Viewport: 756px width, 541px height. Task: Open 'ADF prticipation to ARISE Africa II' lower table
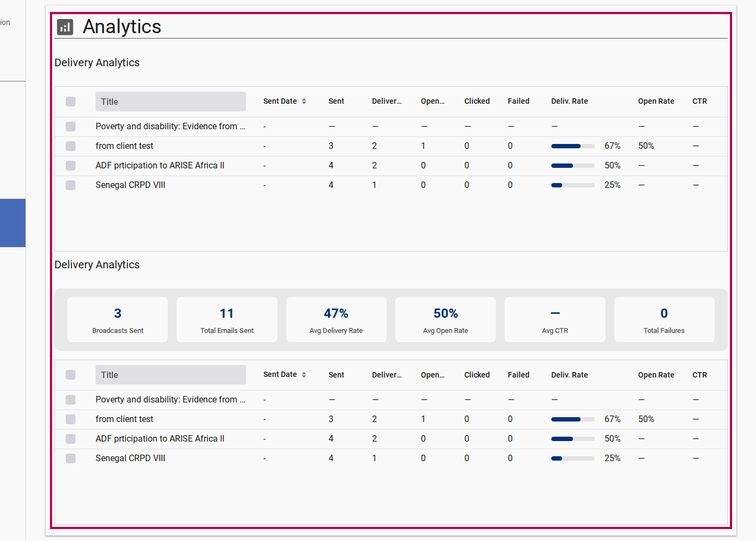[x=160, y=439]
